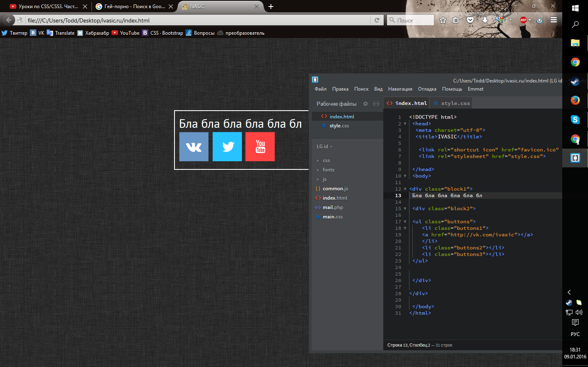Open Emmet menu in Brackets
The width and height of the screenshot is (588, 367).
point(476,89)
